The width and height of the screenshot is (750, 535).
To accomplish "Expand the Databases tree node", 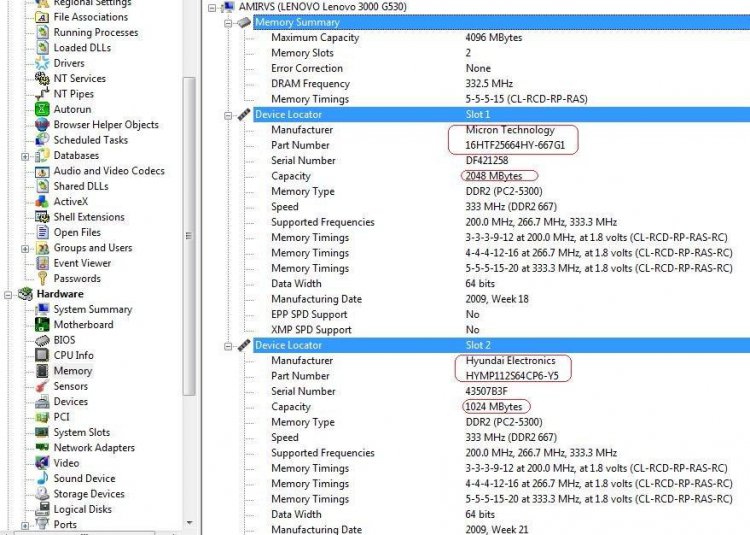I will (25, 156).
